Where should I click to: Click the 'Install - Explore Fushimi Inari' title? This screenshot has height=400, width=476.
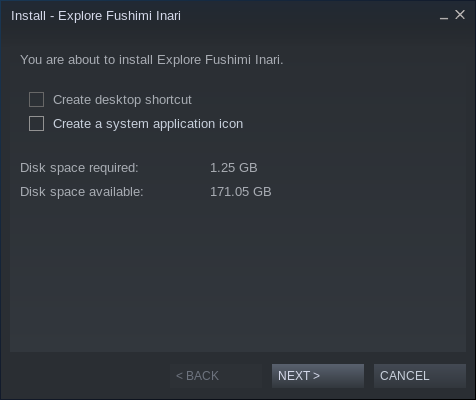click(x=96, y=16)
